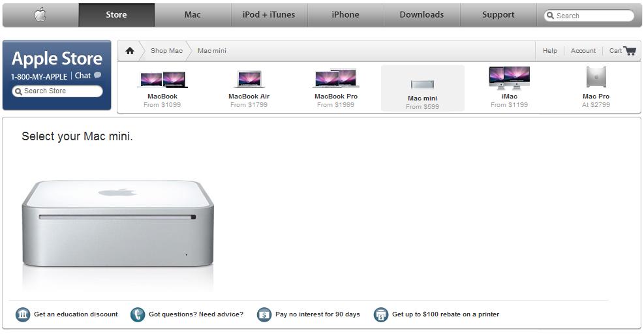
Task: Click the 'From $1199' iMac price
Action: (510, 105)
